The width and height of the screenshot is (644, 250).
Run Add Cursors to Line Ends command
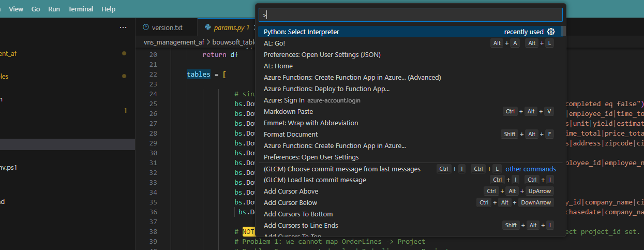coord(410,225)
